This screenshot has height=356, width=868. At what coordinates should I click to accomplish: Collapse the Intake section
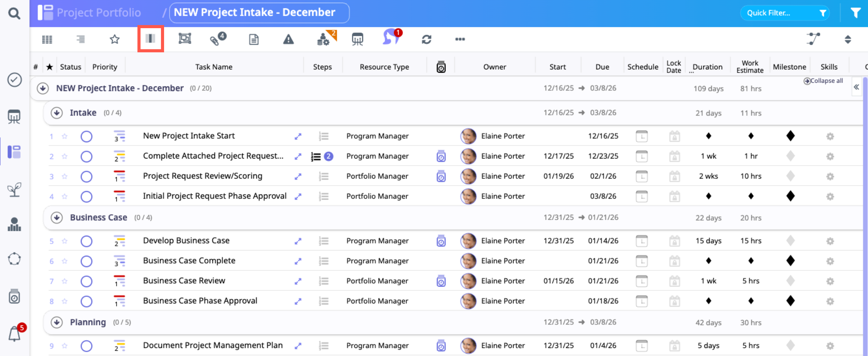pyautogui.click(x=57, y=113)
